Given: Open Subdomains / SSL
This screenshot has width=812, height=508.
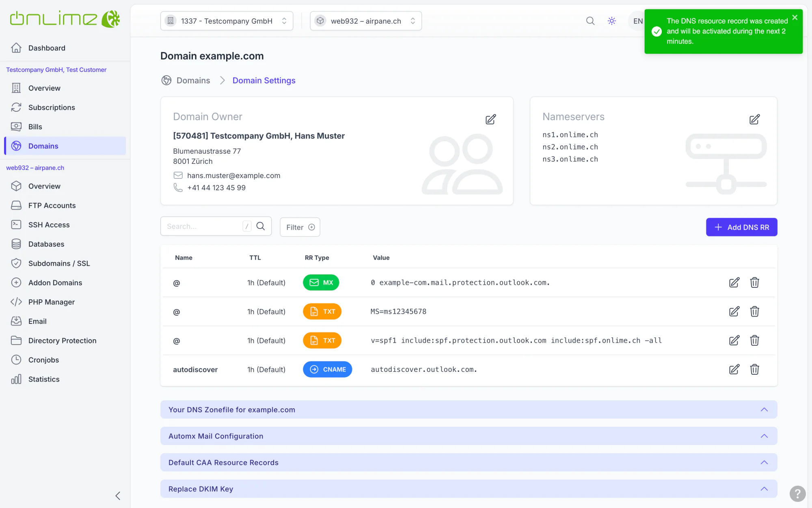Looking at the screenshot, I should pos(65,263).
